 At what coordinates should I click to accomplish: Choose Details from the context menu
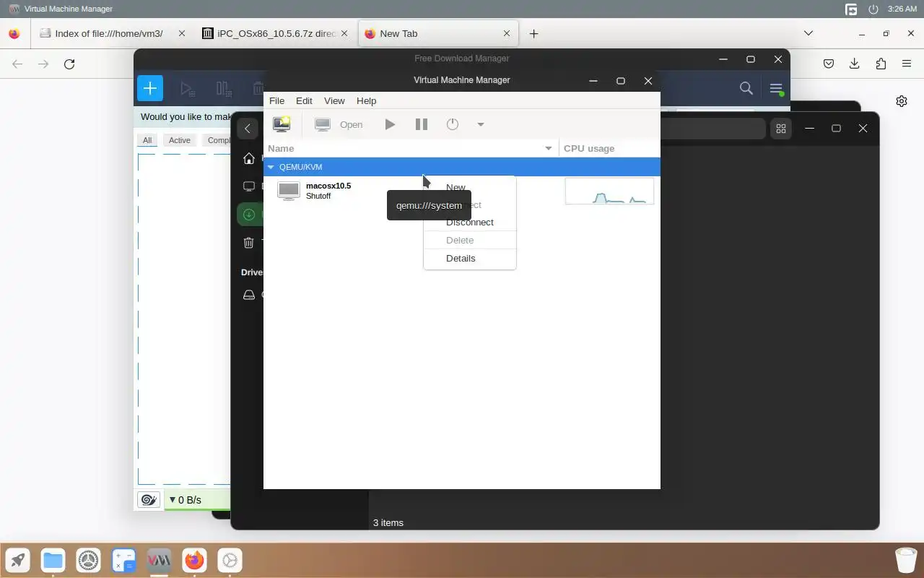[x=469, y=258]
